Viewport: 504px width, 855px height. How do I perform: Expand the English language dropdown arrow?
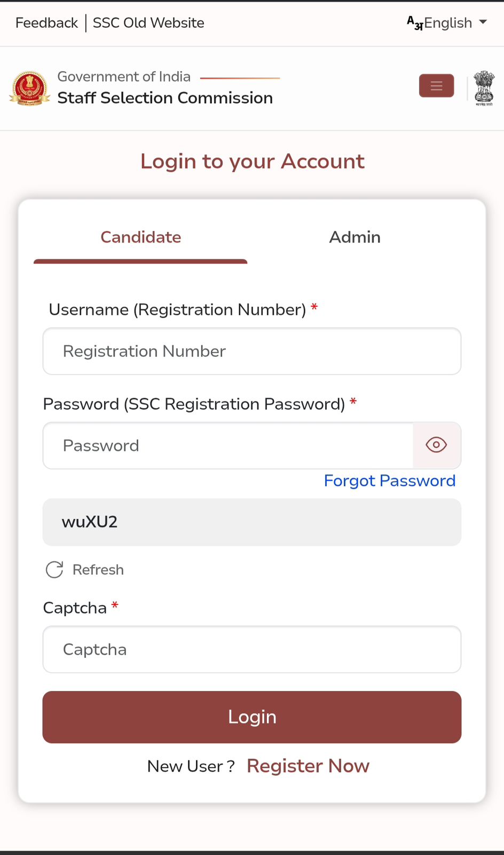483,22
